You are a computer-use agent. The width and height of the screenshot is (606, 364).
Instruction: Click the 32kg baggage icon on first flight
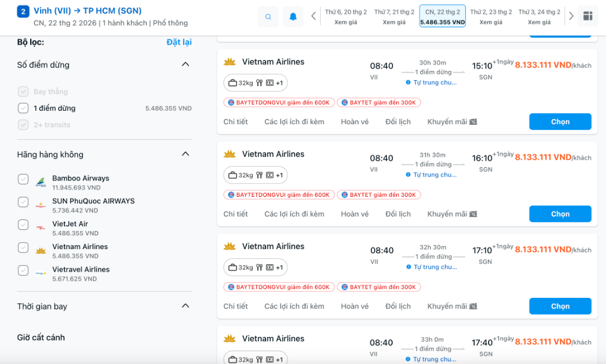click(x=231, y=82)
